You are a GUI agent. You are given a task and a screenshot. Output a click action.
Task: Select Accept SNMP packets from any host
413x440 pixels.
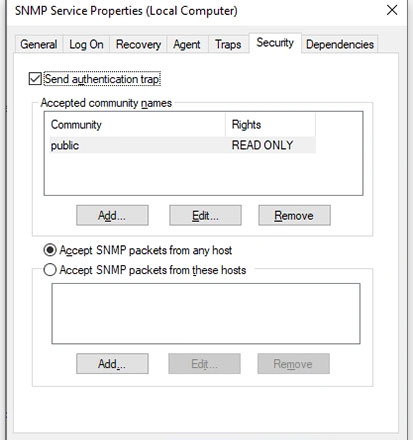50,250
